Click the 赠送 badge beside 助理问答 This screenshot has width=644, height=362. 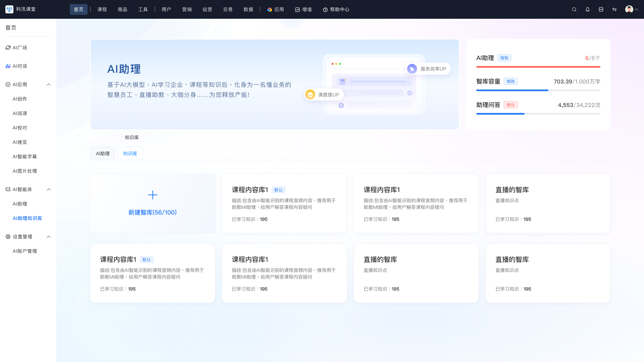click(511, 105)
